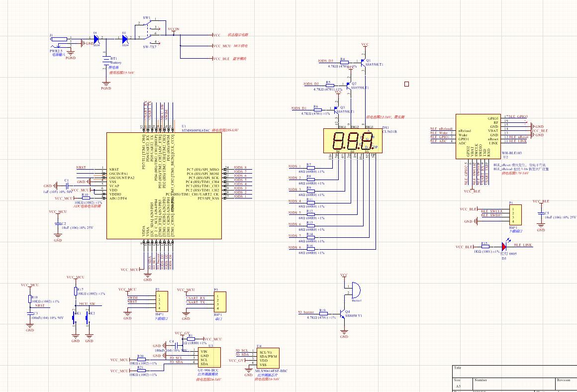Select resistor R17 above MCU_SW net

coord(76,292)
